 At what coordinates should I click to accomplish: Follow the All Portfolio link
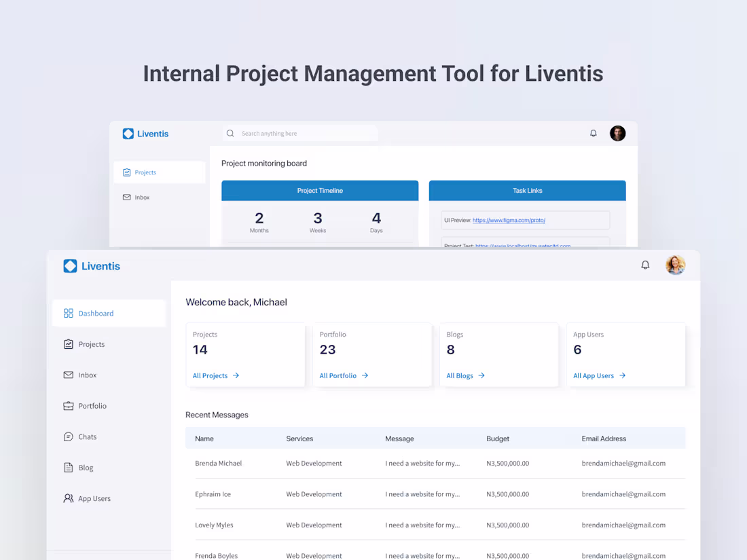pos(339,375)
